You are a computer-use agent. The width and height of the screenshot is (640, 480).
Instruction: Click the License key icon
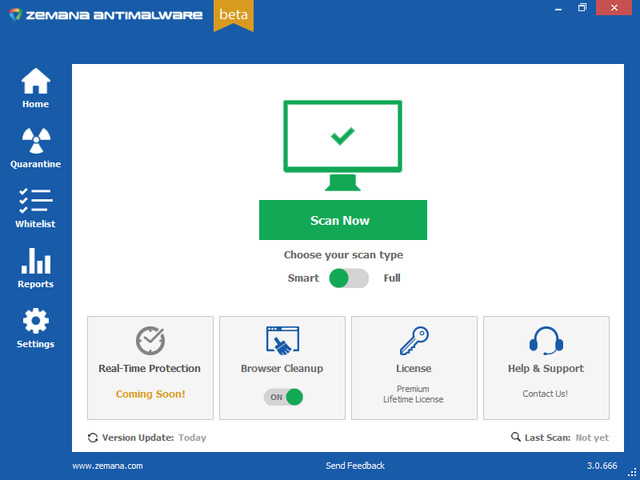(x=414, y=340)
